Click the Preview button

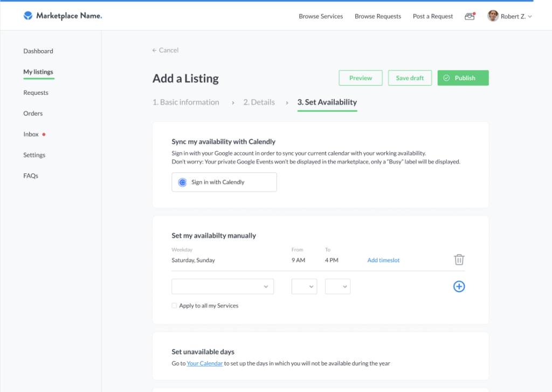point(361,78)
